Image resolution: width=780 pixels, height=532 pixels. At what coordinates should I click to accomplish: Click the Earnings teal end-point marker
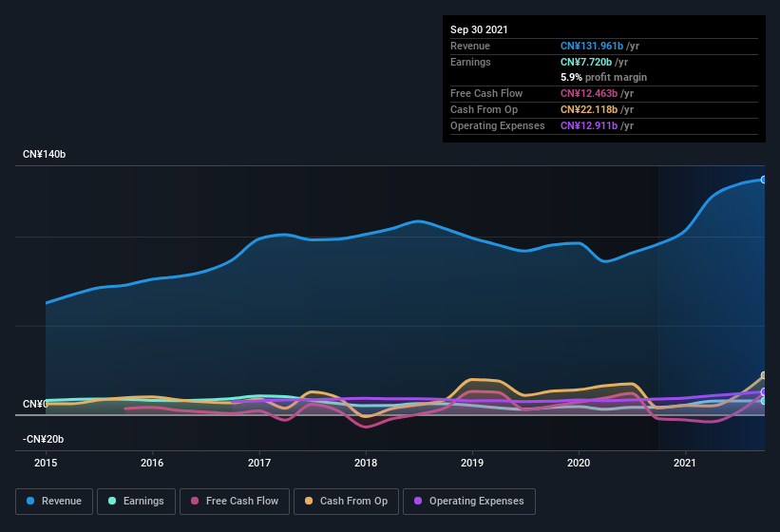764,401
